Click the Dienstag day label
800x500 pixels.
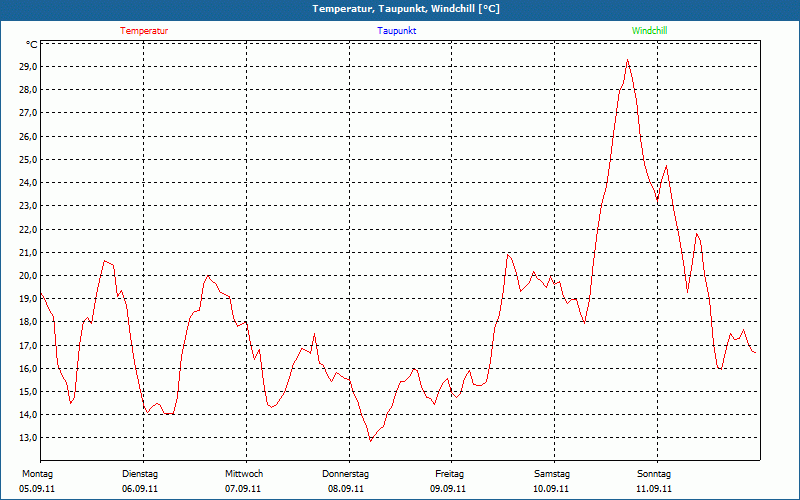140,474
